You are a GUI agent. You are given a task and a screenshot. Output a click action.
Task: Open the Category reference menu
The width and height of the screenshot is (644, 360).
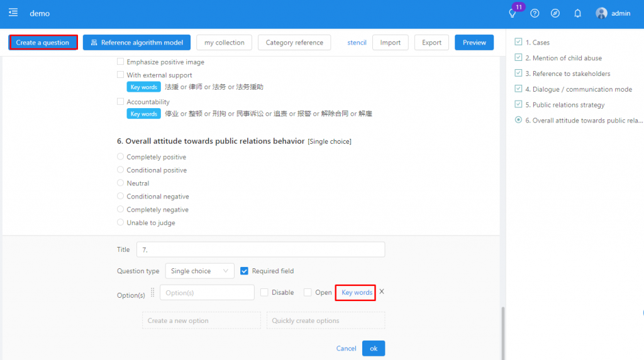(294, 43)
